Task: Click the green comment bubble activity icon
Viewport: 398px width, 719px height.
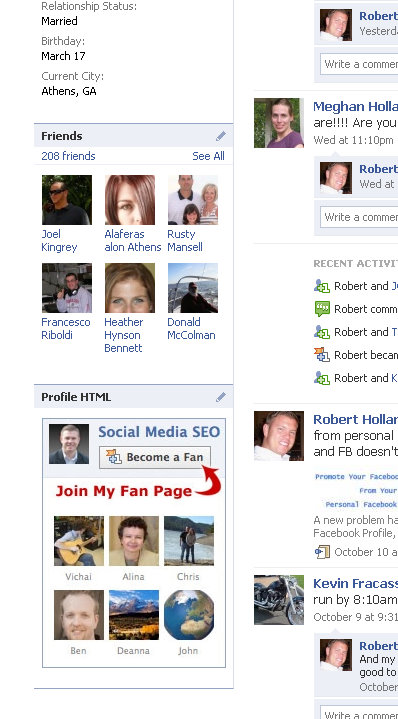Action: (x=322, y=309)
